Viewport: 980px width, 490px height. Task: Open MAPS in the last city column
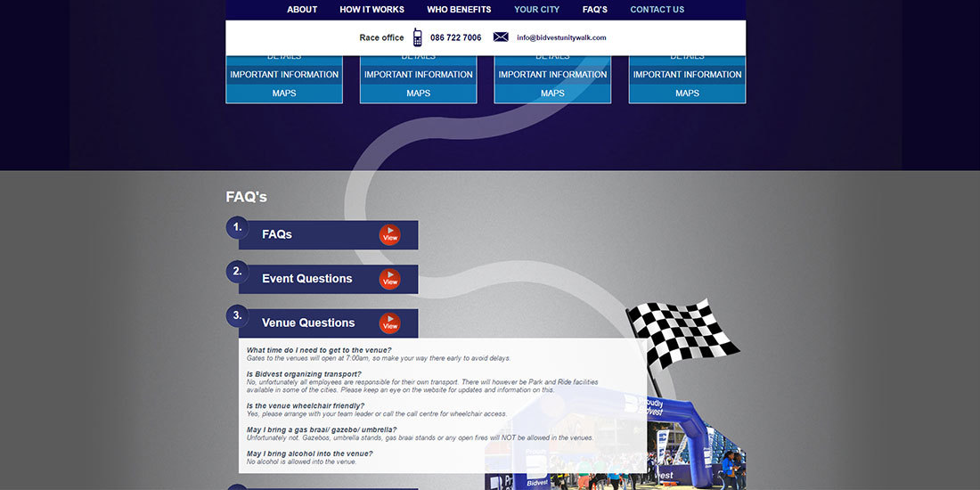tap(687, 94)
